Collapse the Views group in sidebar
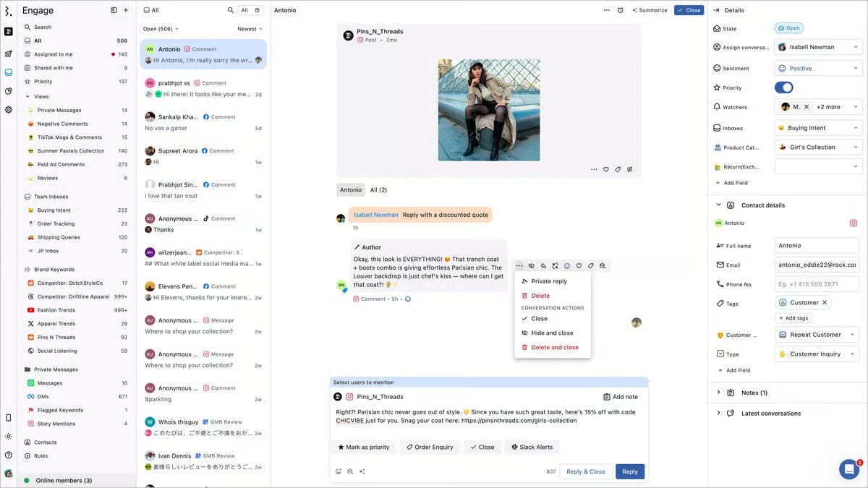The width and height of the screenshot is (868, 488). (x=27, y=96)
